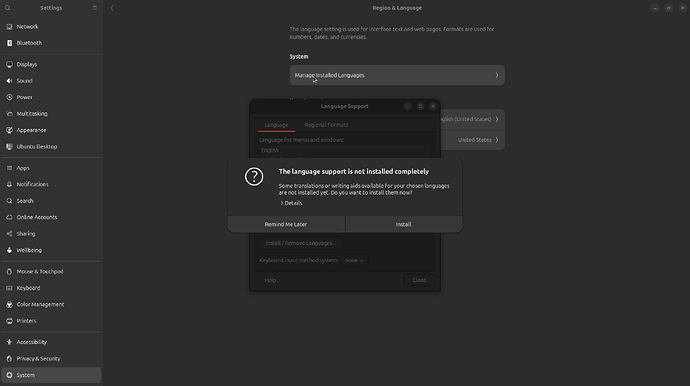Image resolution: width=690 pixels, height=386 pixels.
Task: Switch to the Language tab
Action: [276, 125]
